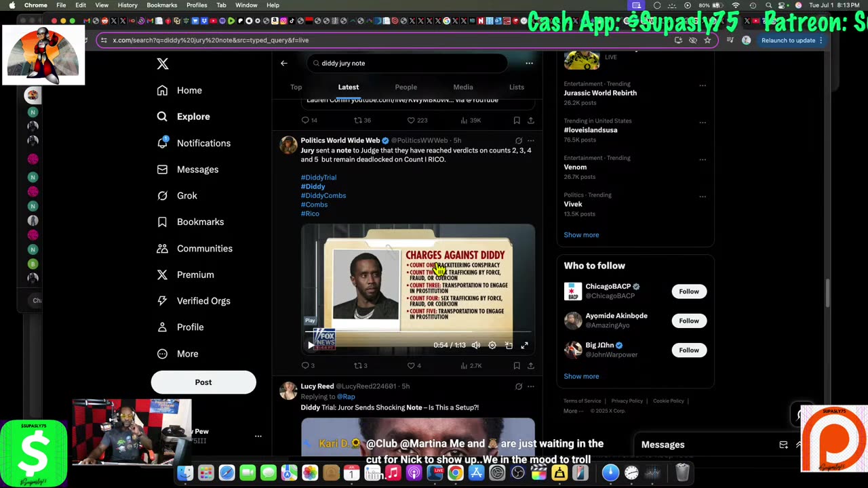Follow ChicagoBACP

pyautogui.click(x=689, y=291)
